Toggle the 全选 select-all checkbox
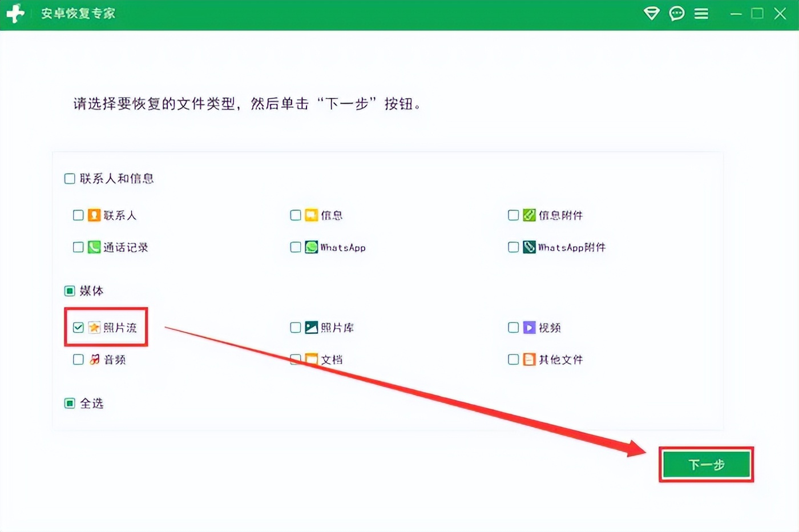799x532 pixels. pyautogui.click(x=70, y=404)
